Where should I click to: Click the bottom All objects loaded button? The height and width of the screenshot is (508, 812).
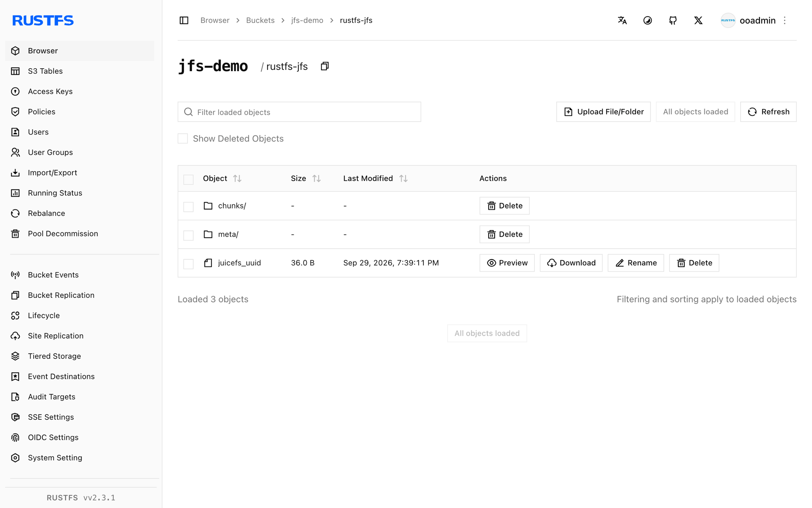[487, 333]
